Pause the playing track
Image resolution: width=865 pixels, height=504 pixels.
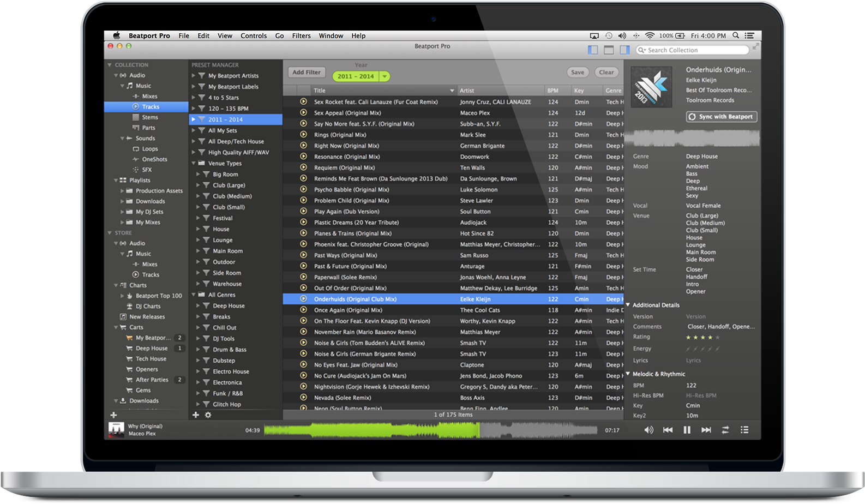coord(687,430)
